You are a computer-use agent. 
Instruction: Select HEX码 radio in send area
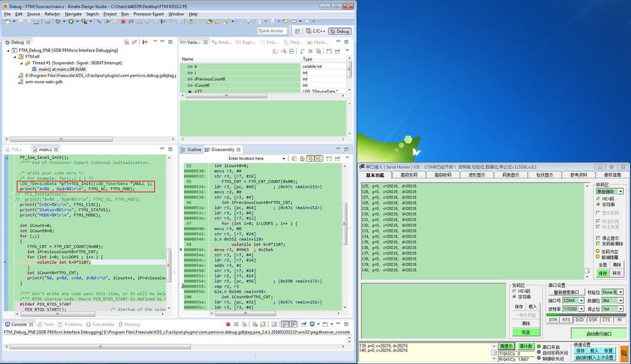515,291
